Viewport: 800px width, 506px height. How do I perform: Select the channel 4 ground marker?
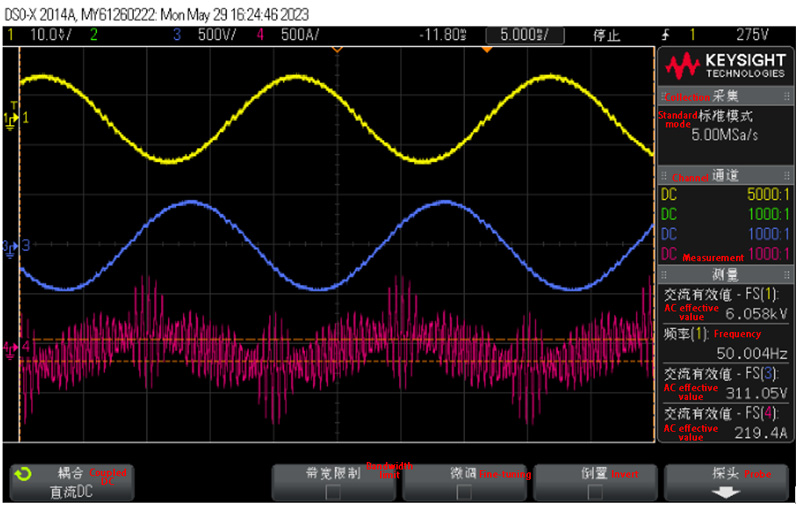click(x=10, y=350)
